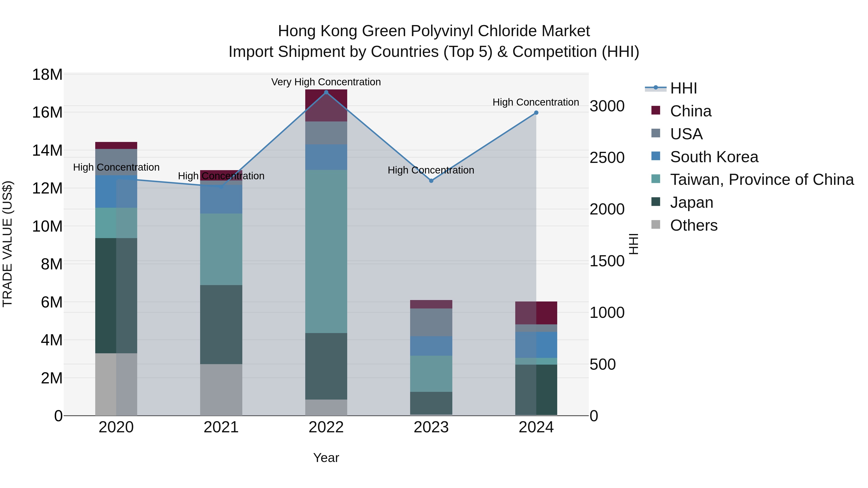
Task: Click the 2020 x-axis tick label
Action: click(116, 427)
